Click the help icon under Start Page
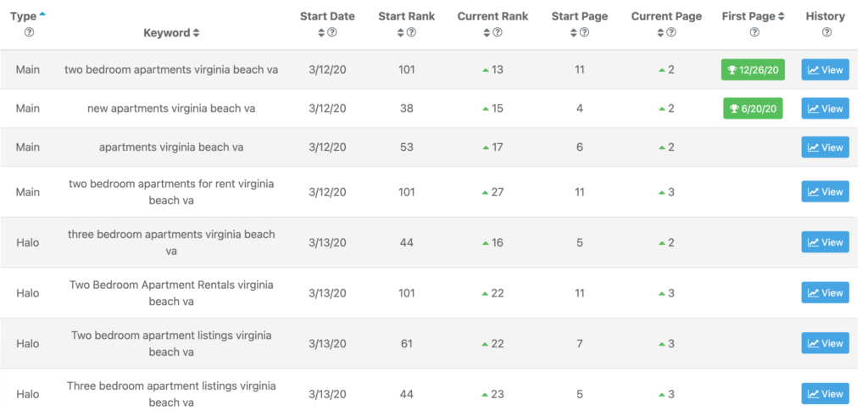The width and height of the screenshot is (868, 416). click(584, 32)
